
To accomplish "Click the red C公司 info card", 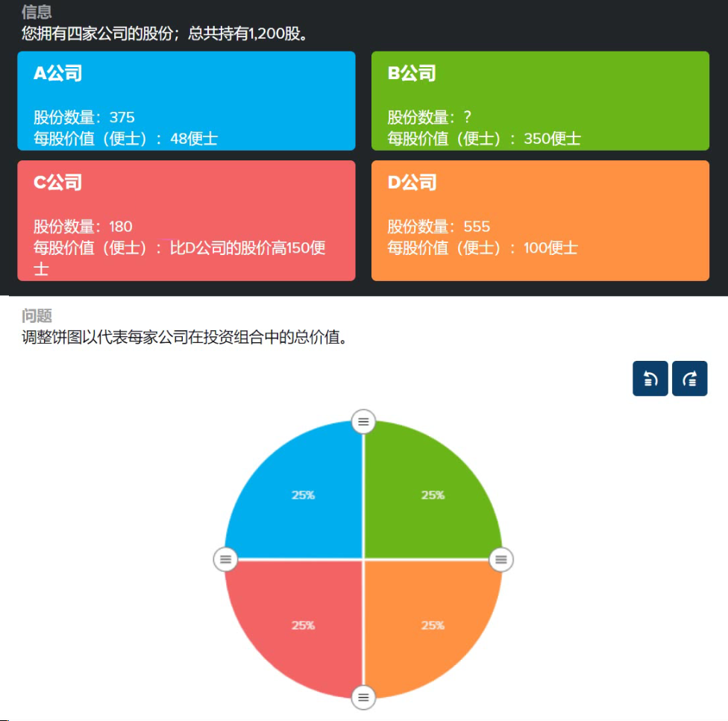I will (x=185, y=221).
